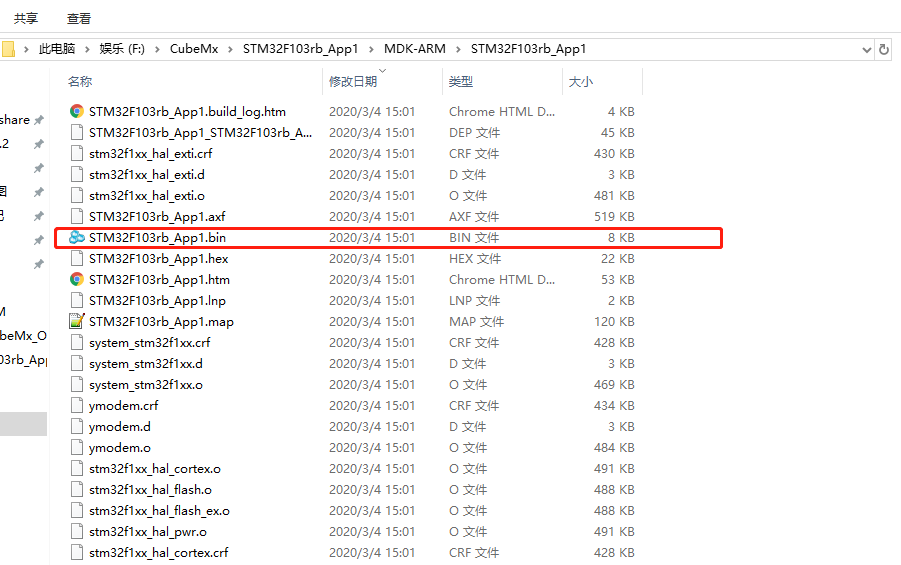Select file icon of STM32F103rb_App1.lnp
This screenshot has height=565, width=901.
[76, 301]
